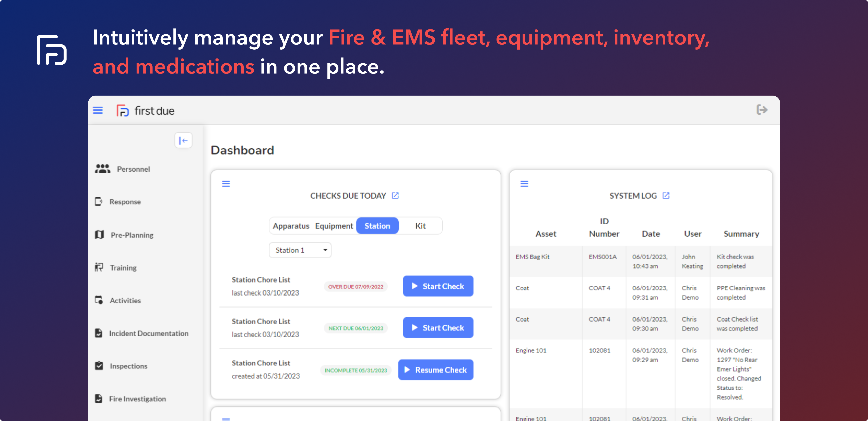
Task: Start Check for overdue Station Chore List
Action: pyautogui.click(x=438, y=286)
